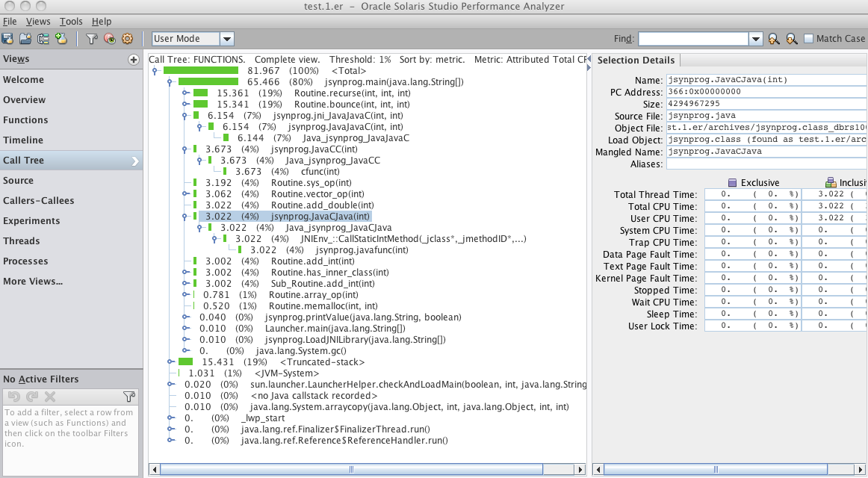Image resolution: width=868 pixels, height=478 pixels.
Task: Open the File menu
Action: [x=10, y=21]
